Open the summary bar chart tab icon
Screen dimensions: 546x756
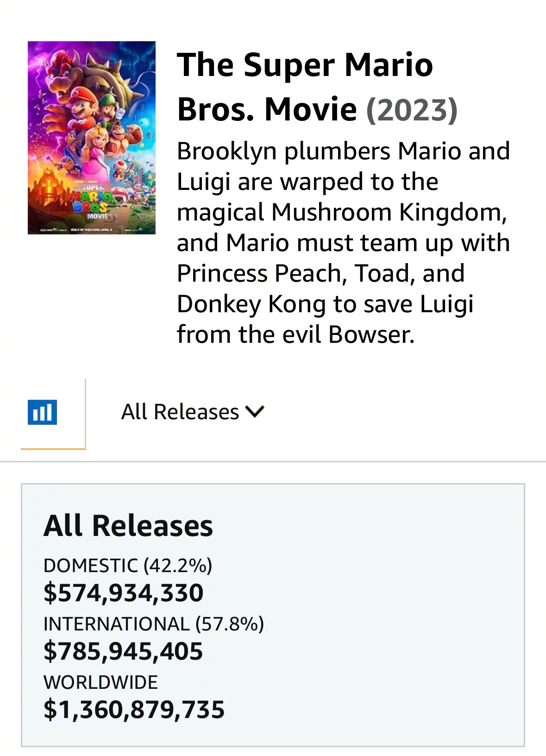point(42,412)
